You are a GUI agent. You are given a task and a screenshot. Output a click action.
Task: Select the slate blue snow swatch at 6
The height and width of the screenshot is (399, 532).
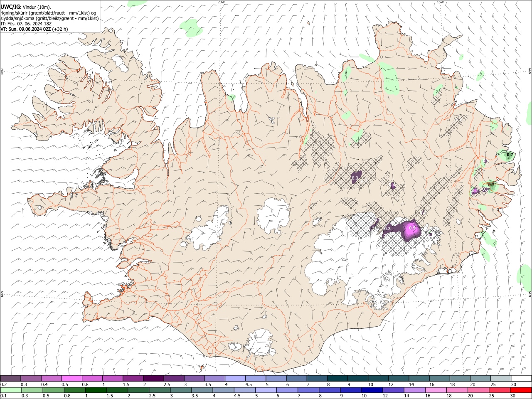pos(296,378)
